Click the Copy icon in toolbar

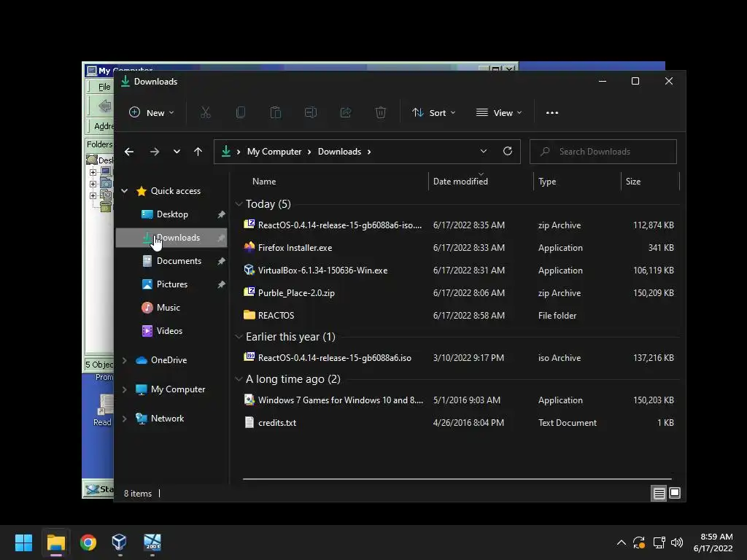(x=241, y=113)
